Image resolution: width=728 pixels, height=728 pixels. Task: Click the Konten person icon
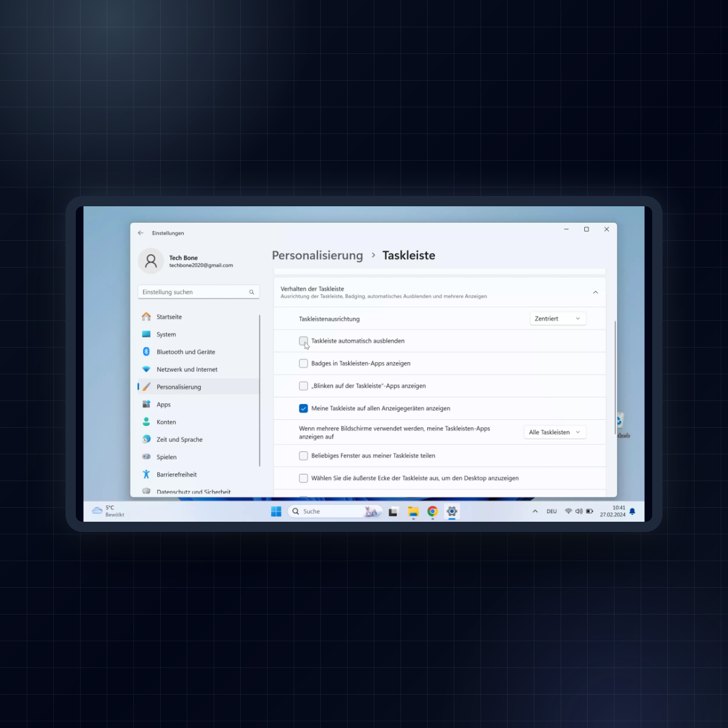click(x=146, y=422)
